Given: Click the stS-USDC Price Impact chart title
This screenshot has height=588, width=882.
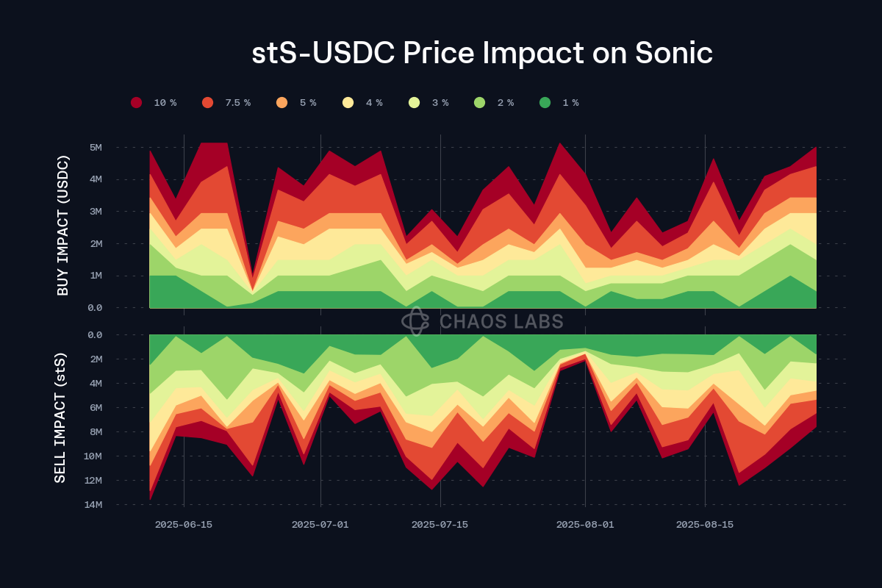Looking at the screenshot, I should click(482, 54).
